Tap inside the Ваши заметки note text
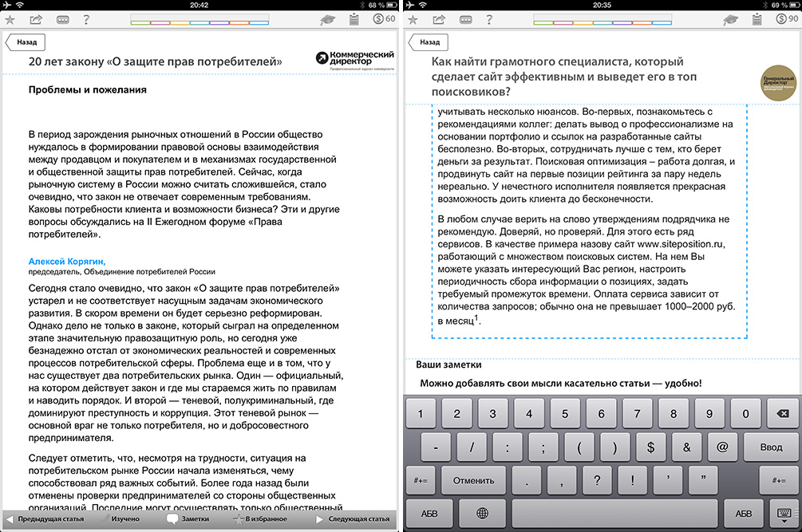Viewport: 802px width, 532px height. [560, 384]
